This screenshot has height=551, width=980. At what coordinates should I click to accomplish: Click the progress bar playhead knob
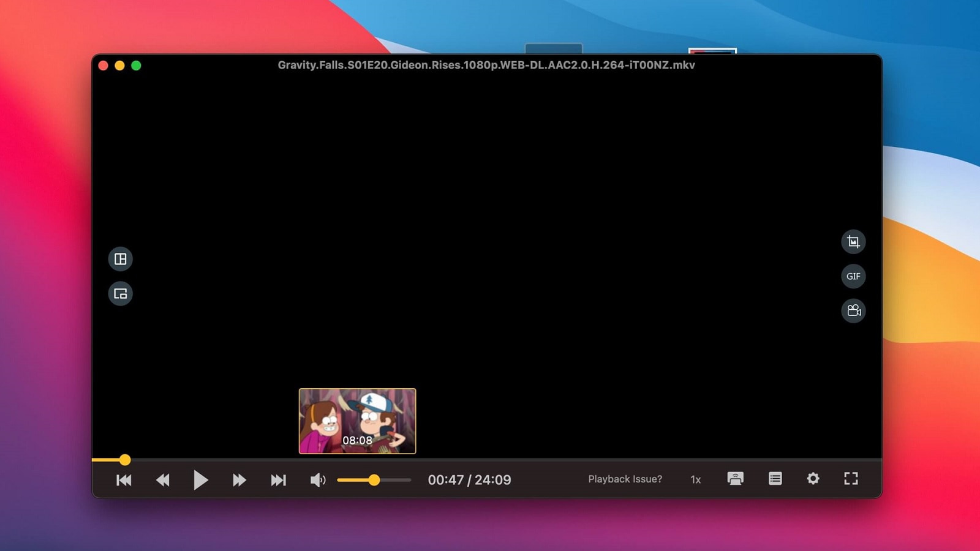coord(125,460)
